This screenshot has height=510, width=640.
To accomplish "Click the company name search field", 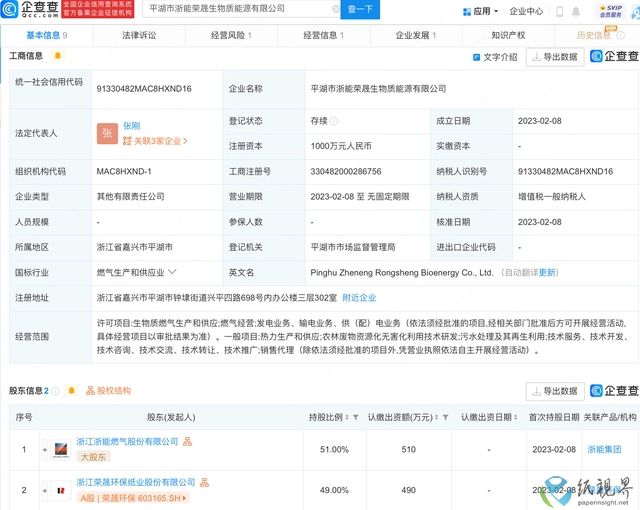I will click(x=239, y=9).
